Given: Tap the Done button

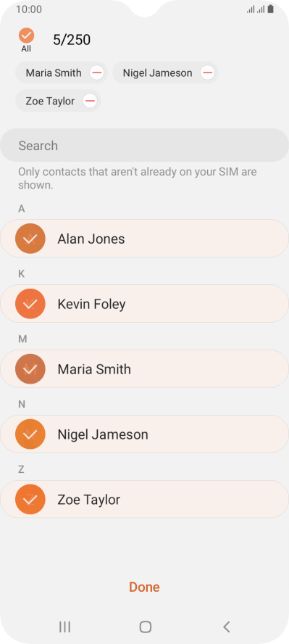Looking at the screenshot, I should point(144,587).
